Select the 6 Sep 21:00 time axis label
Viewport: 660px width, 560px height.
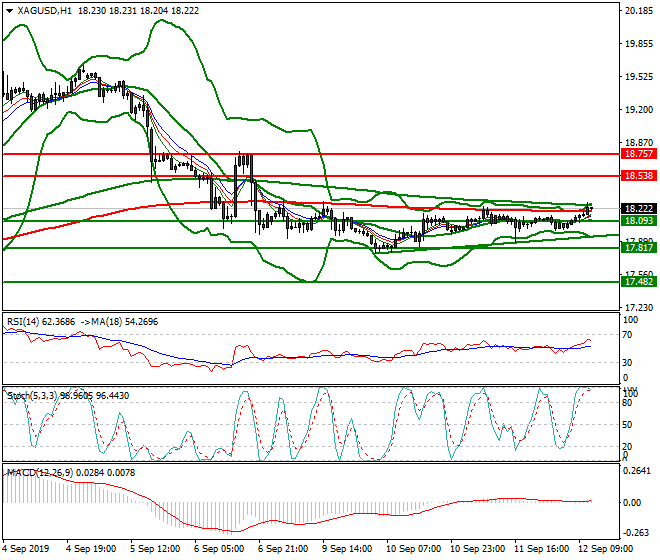tap(283, 549)
